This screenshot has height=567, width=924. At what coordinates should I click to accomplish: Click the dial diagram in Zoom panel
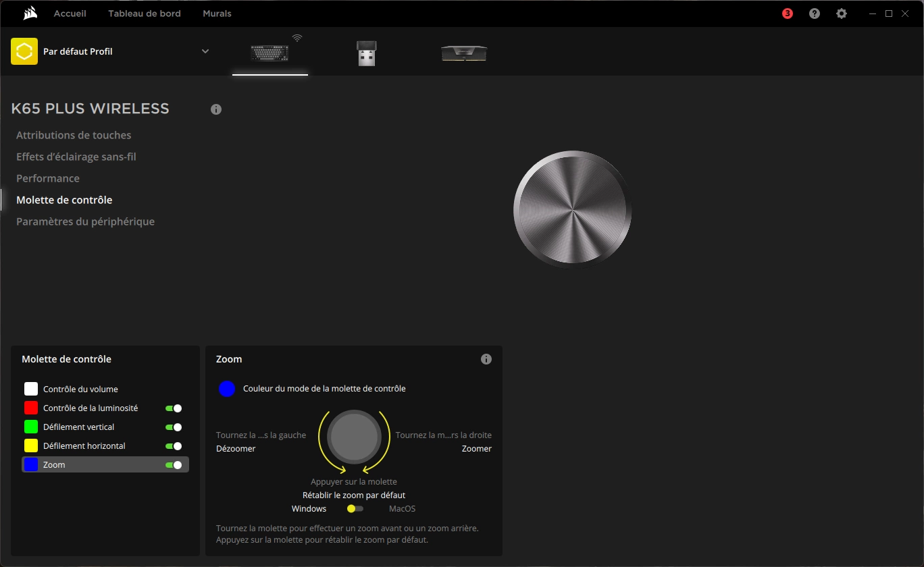click(354, 435)
